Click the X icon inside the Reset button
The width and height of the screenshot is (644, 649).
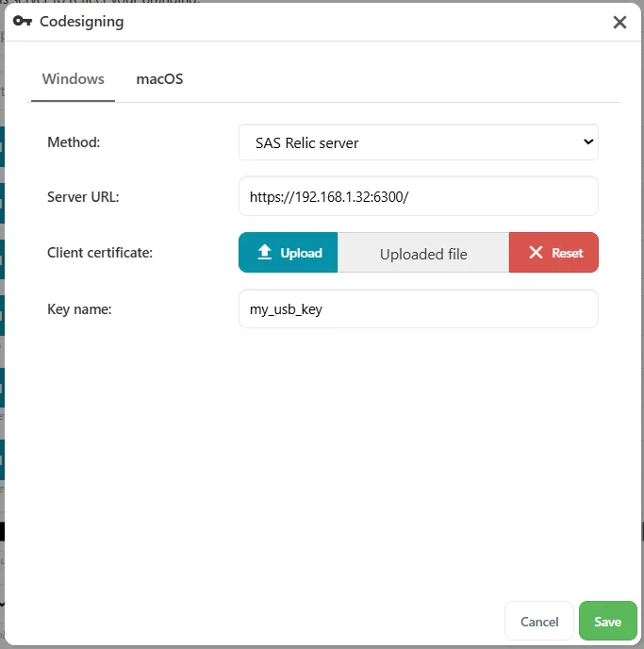pyautogui.click(x=536, y=253)
